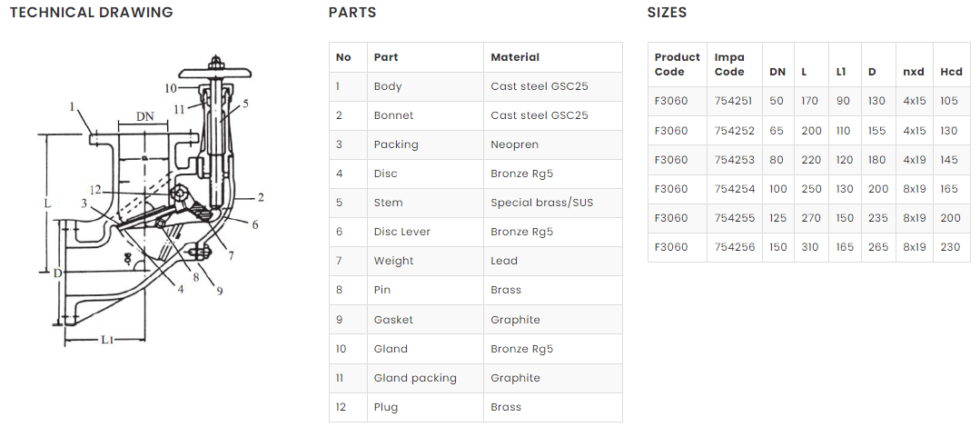Click the Neopren material for Packing
980x437 pixels.
tap(514, 144)
